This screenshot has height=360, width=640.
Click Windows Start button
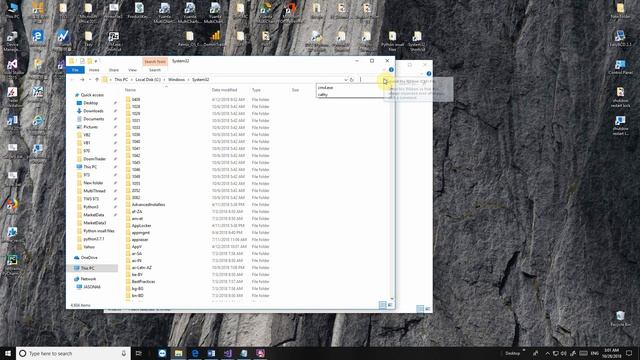[8, 353]
